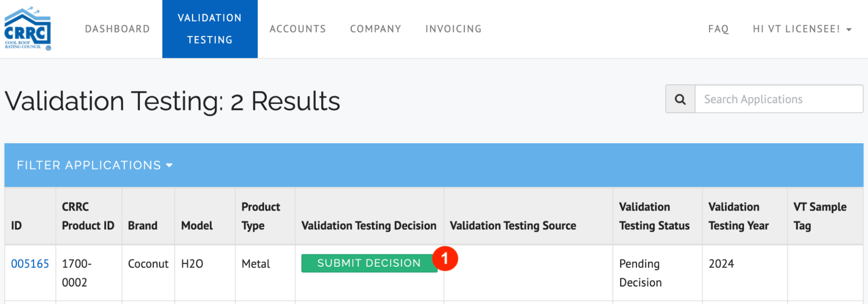Click in the Search Applications field
868x304 pixels.
(x=779, y=99)
